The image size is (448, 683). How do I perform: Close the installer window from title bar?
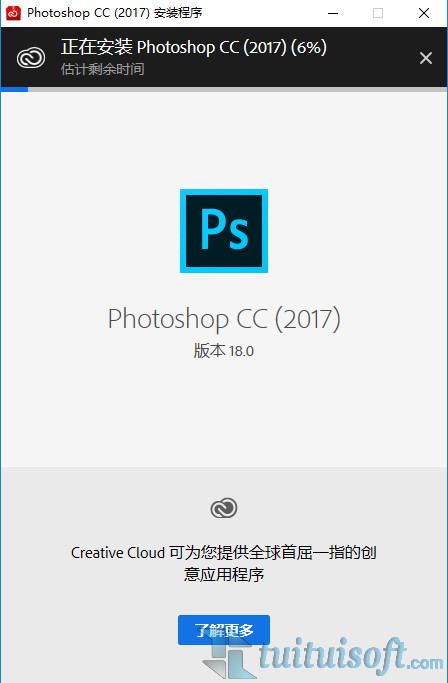pos(424,13)
